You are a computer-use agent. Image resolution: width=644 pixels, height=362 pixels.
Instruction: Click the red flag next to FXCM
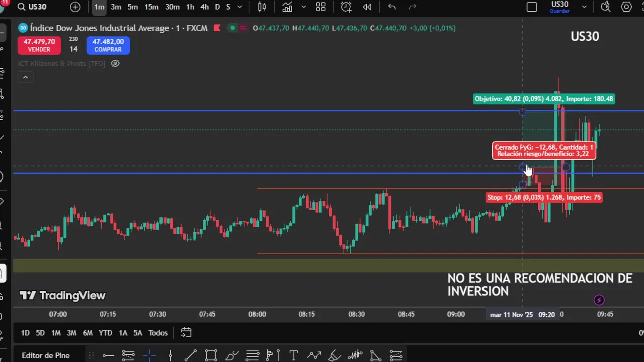(217, 28)
